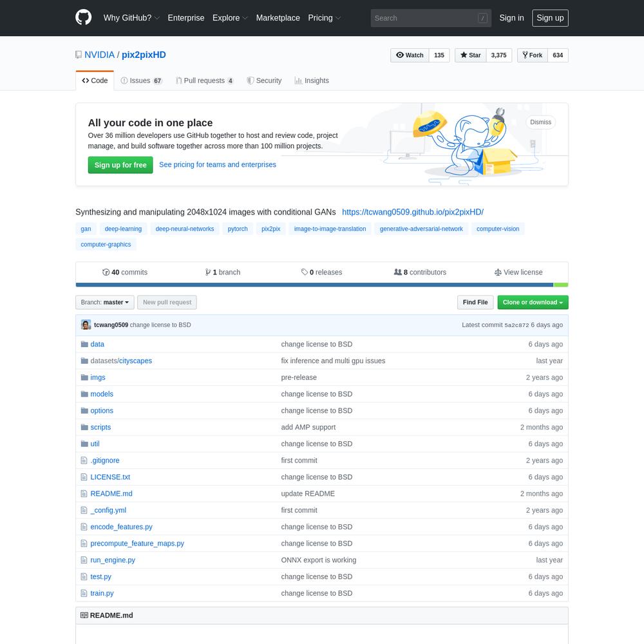Click the Sign up for free button
This screenshot has width=644, height=644.
click(120, 165)
